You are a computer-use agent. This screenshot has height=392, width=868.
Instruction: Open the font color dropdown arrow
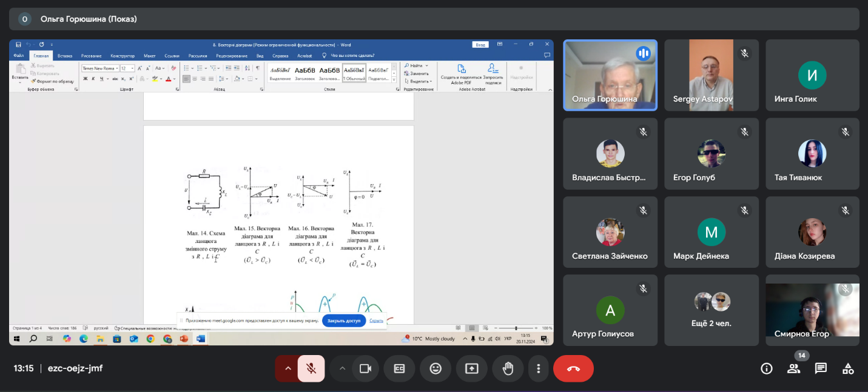(174, 79)
